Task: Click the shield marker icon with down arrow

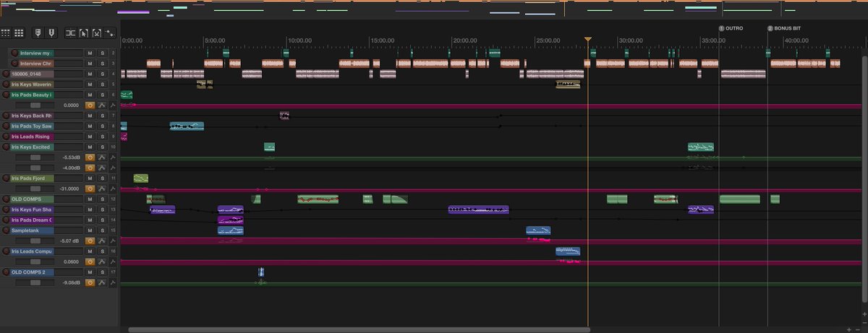Action: (38, 33)
